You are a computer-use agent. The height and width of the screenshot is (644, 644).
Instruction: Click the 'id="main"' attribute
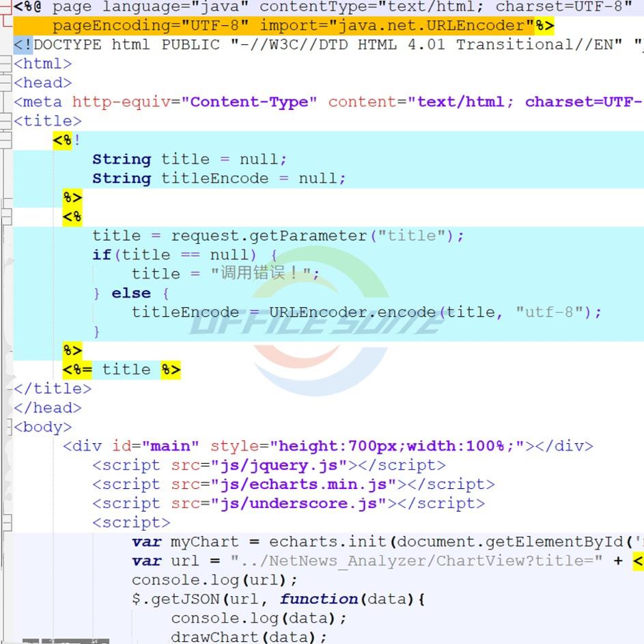click(x=156, y=446)
